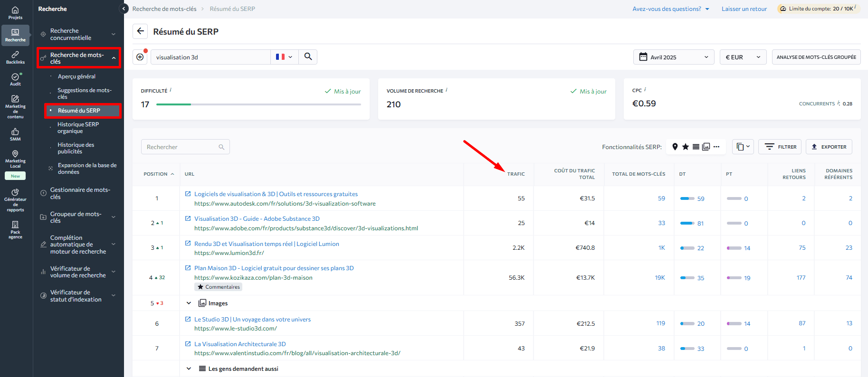868x377 pixels.
Task: Open the Projets section in sidebar
Action: click(x=15, y=13)
